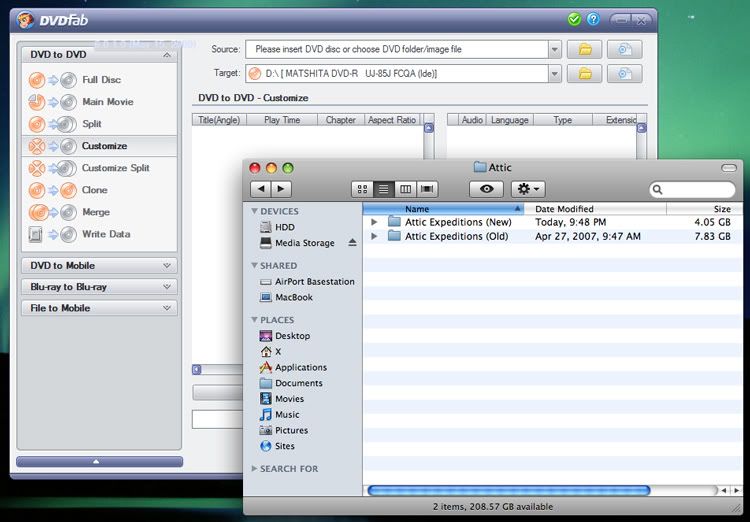This screenshot has height=522, width=750.
Task: Select the Attic Expeditions (Old) row
Action: pyautogui.click(x=553, y=236)
